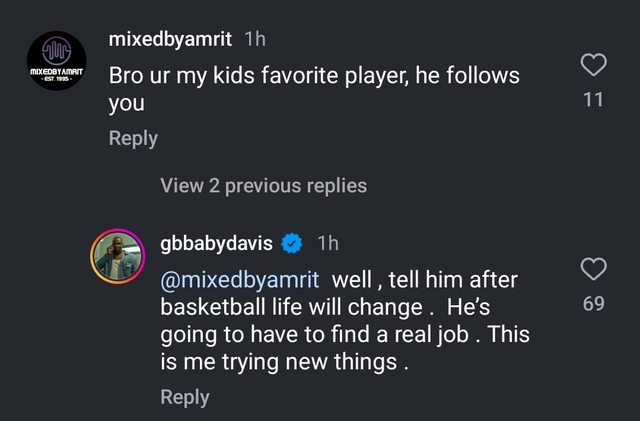Open the gbbabydavis profile picture
The image size is (640, 421).
(x=120, y=257)
